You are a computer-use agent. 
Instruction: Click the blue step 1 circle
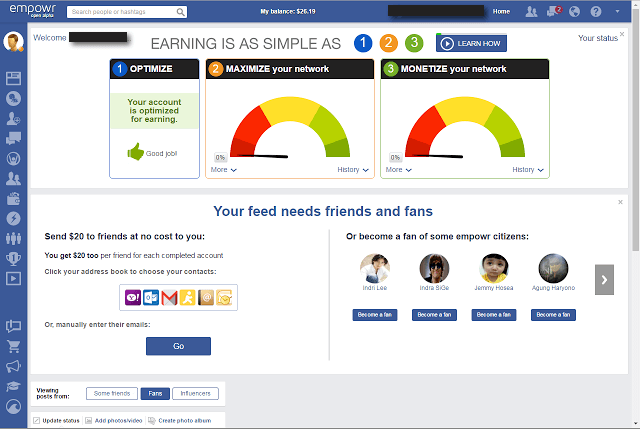coord(363,43)
